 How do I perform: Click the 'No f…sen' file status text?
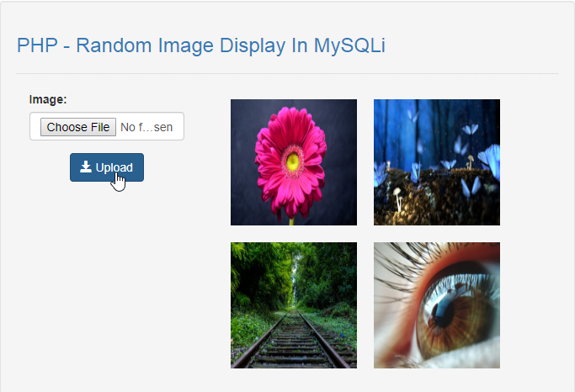coord(146,127)
